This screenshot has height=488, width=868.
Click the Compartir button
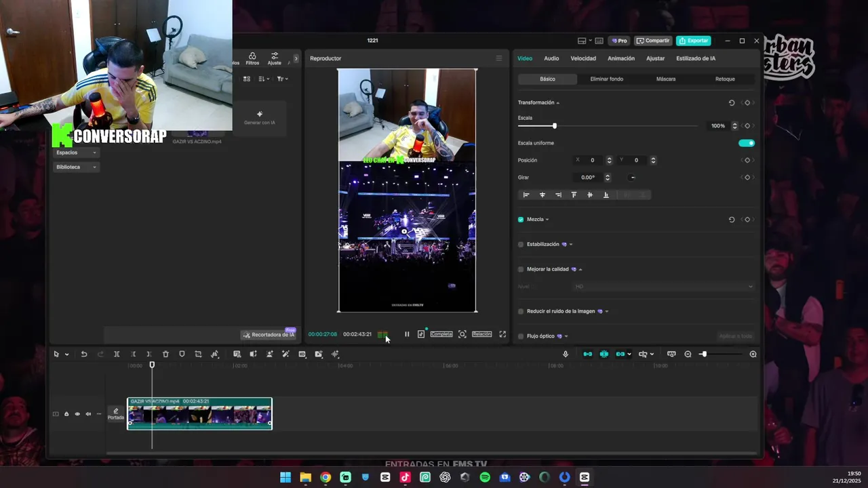point(653,41)
